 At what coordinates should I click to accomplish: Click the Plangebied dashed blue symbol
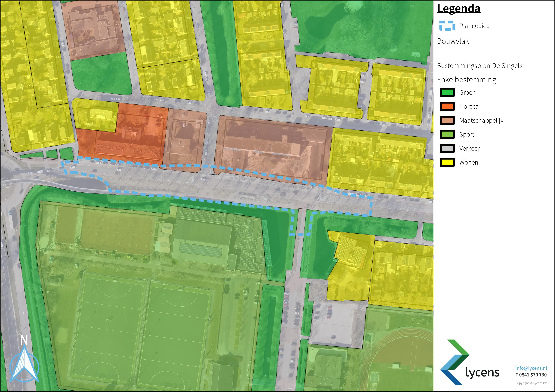(447, 26)
